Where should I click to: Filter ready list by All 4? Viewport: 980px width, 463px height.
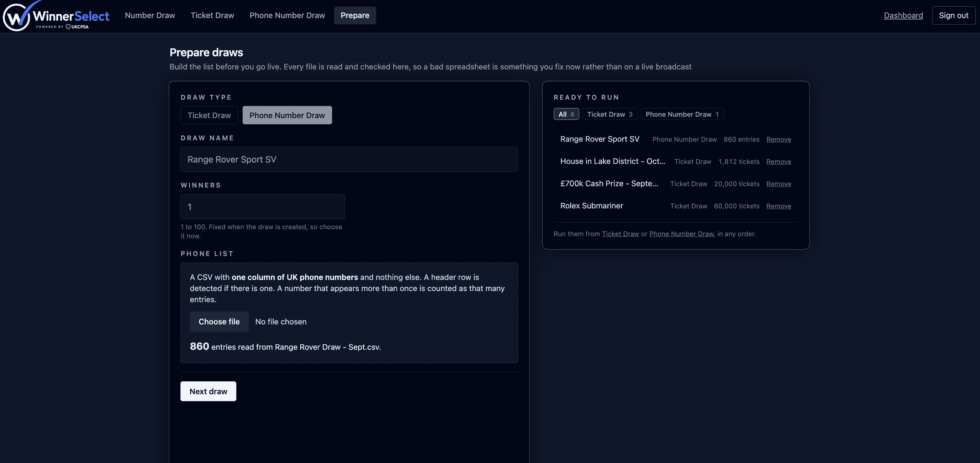click(566, 114)
